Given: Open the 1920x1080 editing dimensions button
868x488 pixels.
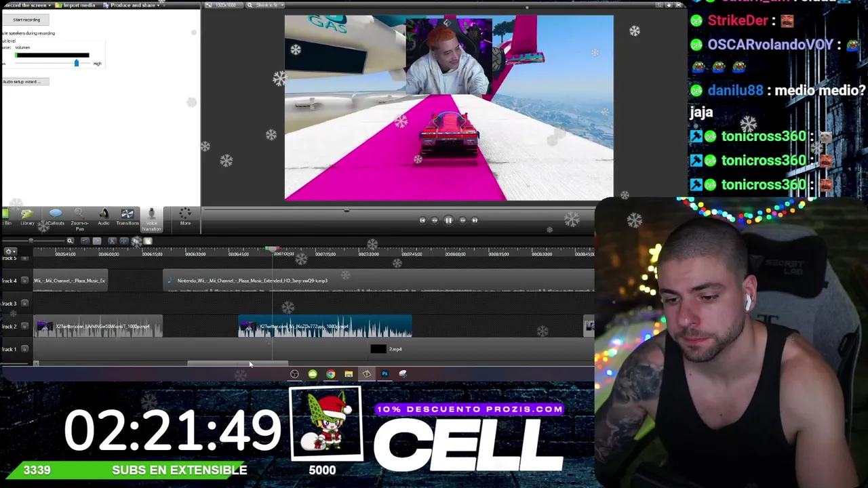Looking at the screenshot, I should click(x=223, y=5).
